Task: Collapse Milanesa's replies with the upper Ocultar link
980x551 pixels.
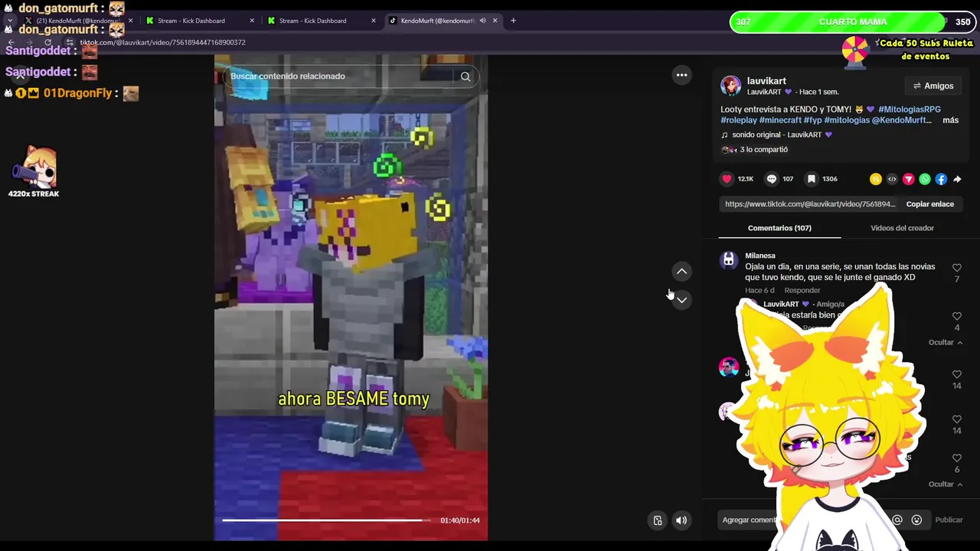Action: pyautogui.click(x=946, y=343)
